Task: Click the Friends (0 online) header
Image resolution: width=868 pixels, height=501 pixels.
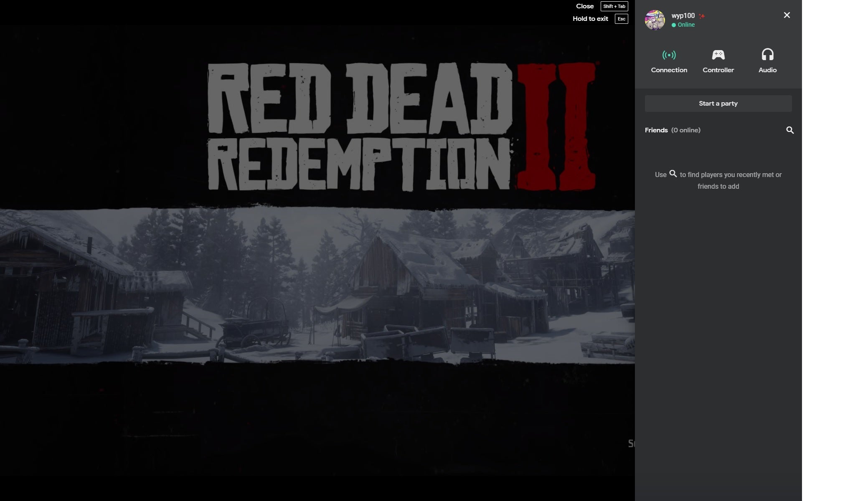Action: click(673, 130)
